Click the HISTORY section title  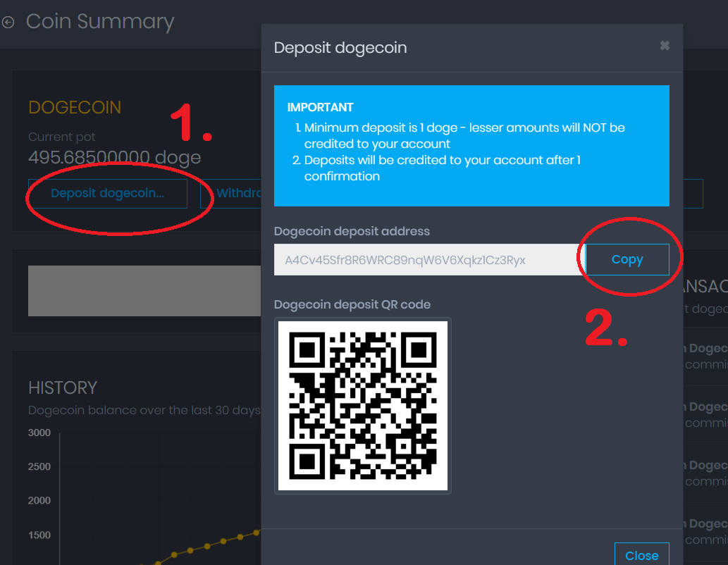[x=63, y=387]
